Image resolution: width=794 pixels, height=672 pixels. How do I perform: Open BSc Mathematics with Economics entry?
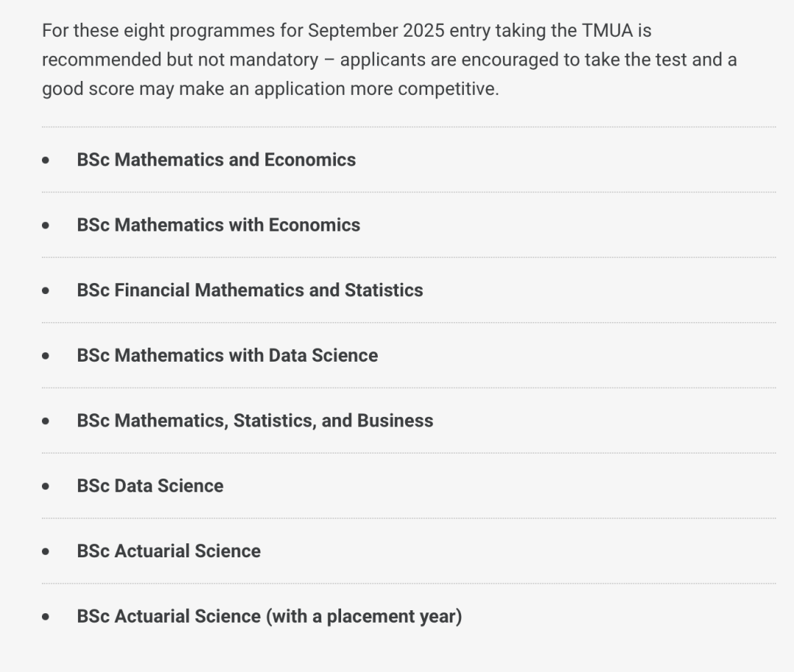218,225
